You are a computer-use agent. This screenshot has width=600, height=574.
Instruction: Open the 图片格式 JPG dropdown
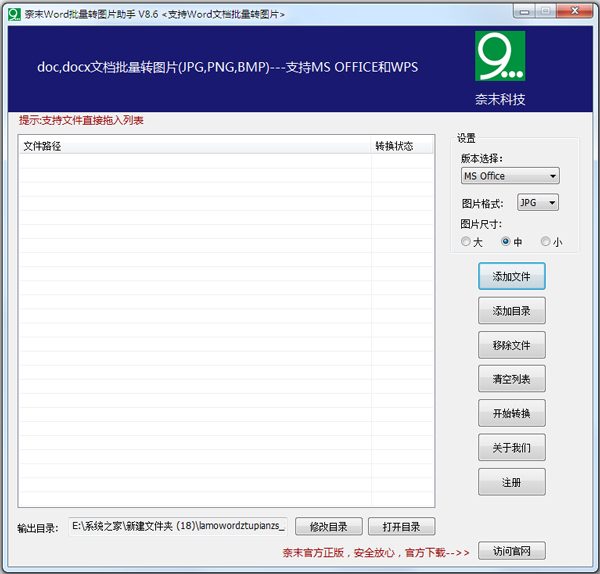[x=538, y=202]
